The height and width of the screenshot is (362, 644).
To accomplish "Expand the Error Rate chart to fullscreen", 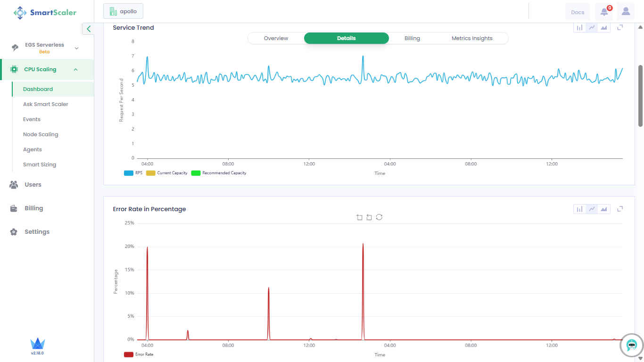I will click(x=620, y=209).
